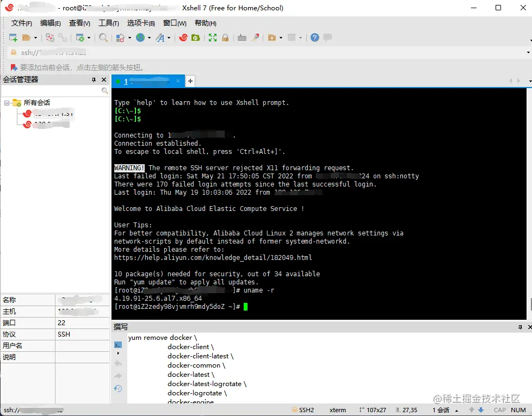
Task: Click the 端口 value 22 cell
Action: 82,323
